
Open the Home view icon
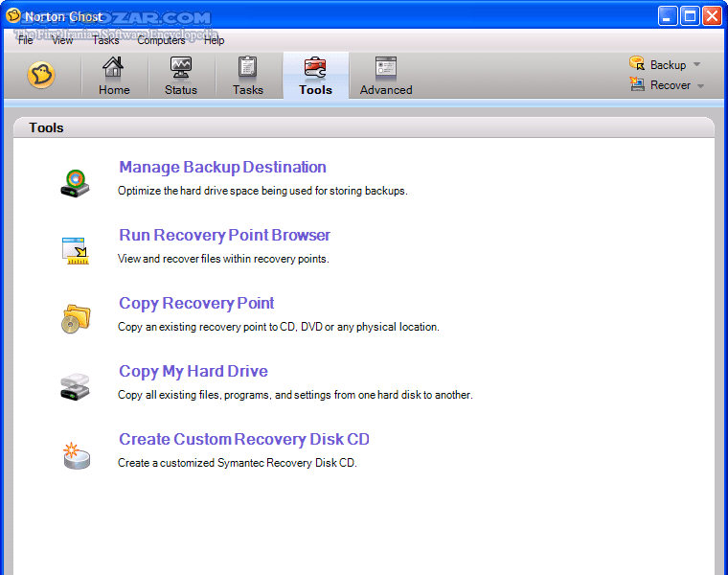[114, 67]
